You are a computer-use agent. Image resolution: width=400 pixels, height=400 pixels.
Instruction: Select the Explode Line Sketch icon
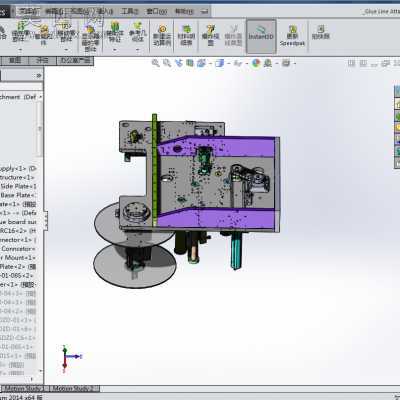(233, 35)
